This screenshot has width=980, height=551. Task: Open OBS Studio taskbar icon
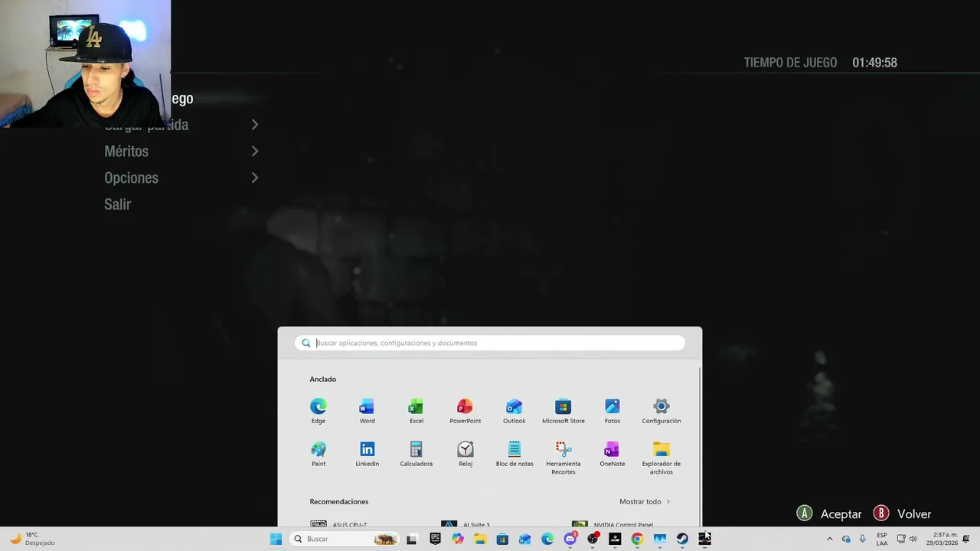[593, 539]
